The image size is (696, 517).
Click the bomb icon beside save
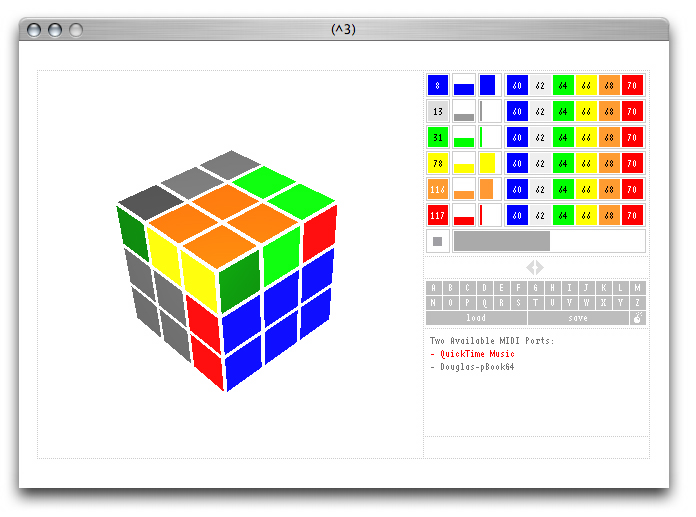click(637, 318)
